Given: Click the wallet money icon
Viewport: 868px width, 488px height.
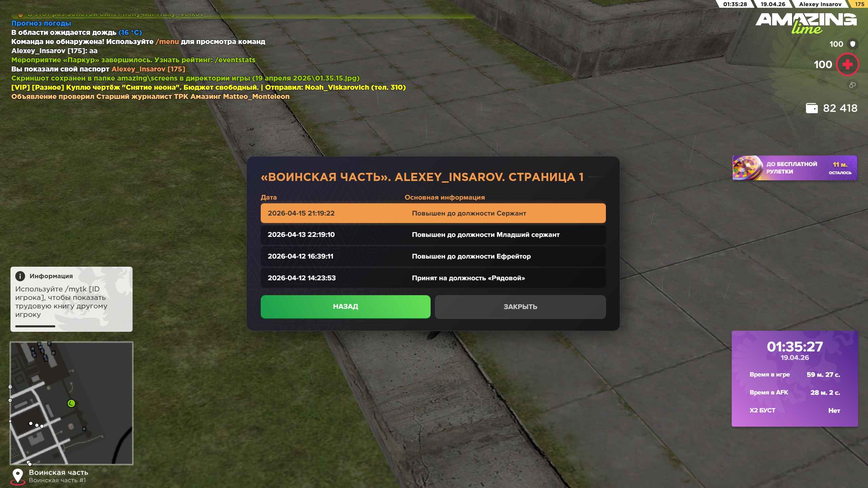Looking at the screenshot, I should (x=812, y=108).
